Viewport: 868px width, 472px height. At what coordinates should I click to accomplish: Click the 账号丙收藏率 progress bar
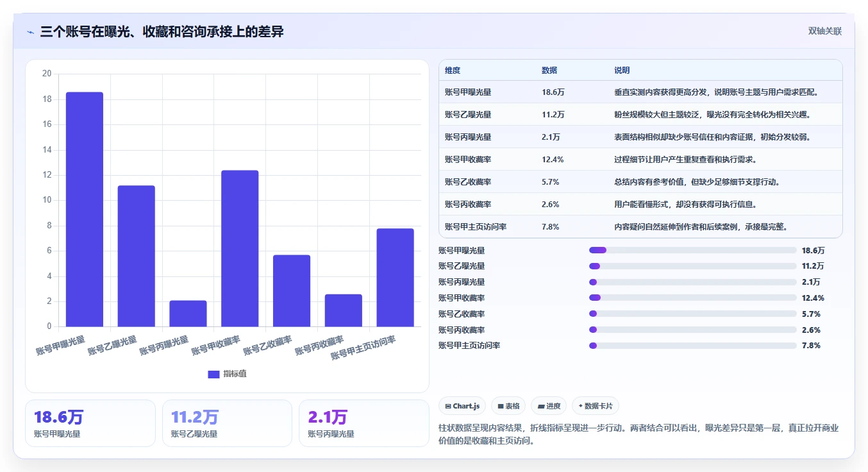pos(692,330)
